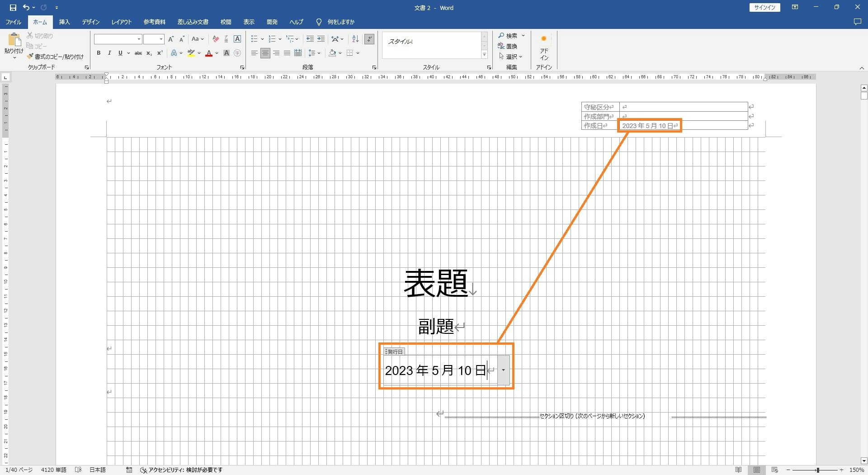Screen dimensions: 868x475
Task: Adjust the zoom slider handle
Action: tap(817, 470)
